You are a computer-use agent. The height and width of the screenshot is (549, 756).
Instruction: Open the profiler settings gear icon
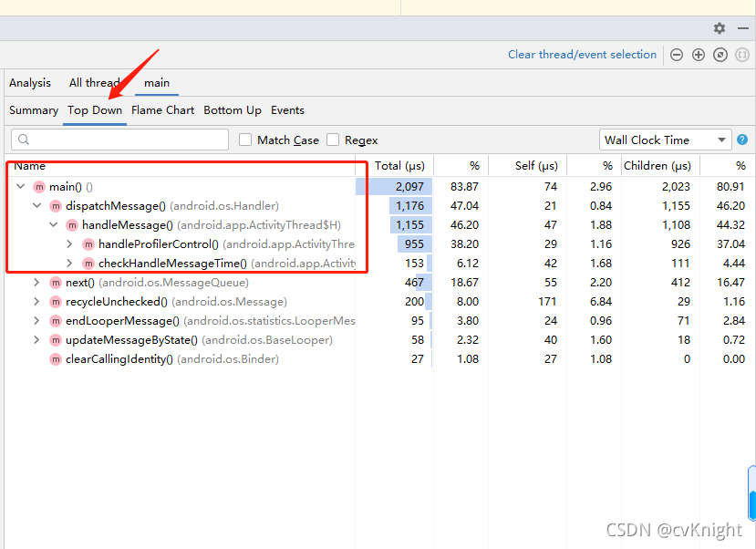pyautogui.click(x=720, y=28)
